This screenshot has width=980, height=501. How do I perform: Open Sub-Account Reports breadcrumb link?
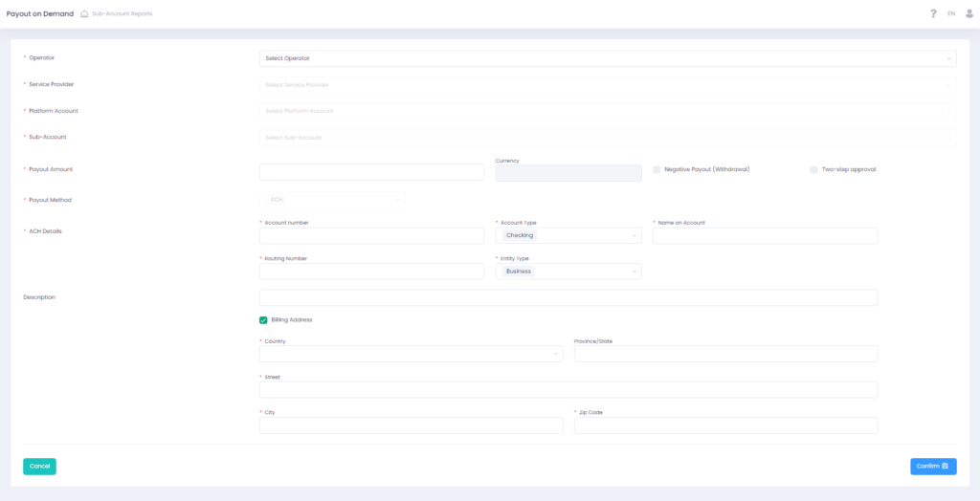[x=122, y=13]
